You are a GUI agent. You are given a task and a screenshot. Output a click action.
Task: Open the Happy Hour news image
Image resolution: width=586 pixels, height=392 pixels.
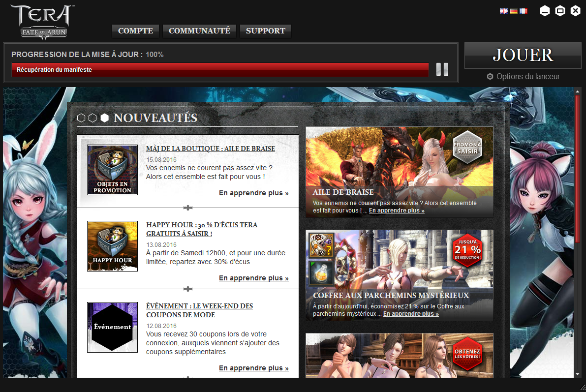coord(112,246)
